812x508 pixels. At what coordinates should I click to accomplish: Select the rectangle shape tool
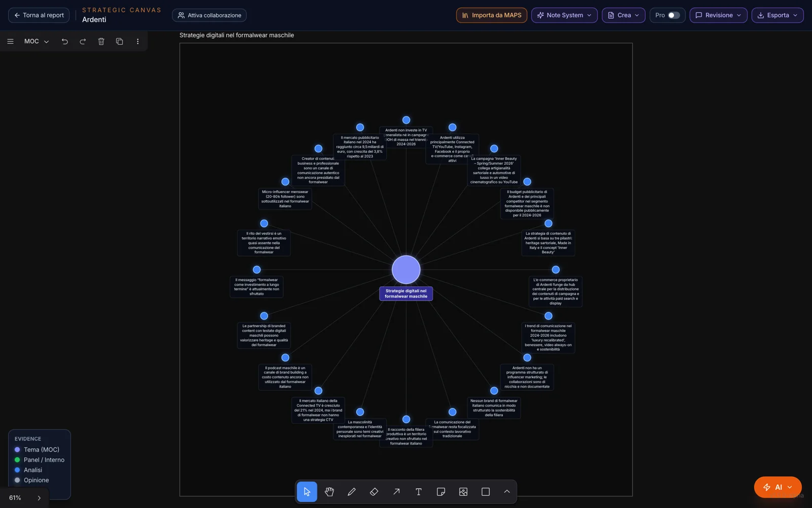[486, 492]
